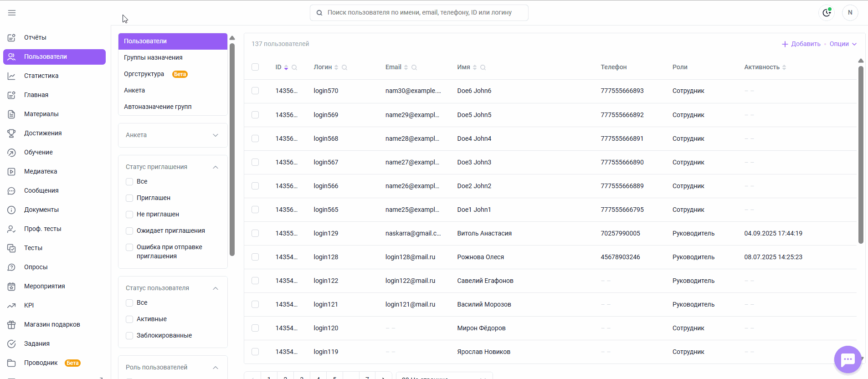Open the support chat bubble

847,359
